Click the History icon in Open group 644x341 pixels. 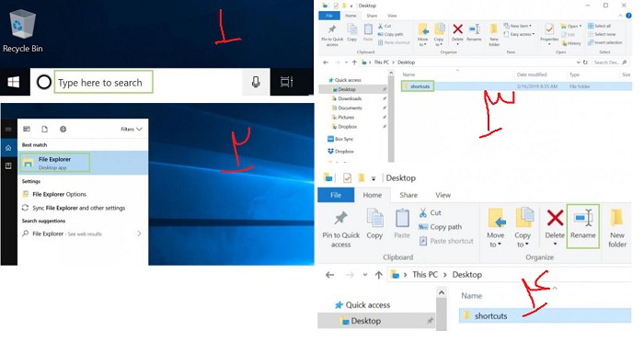(x=571, y=43)
